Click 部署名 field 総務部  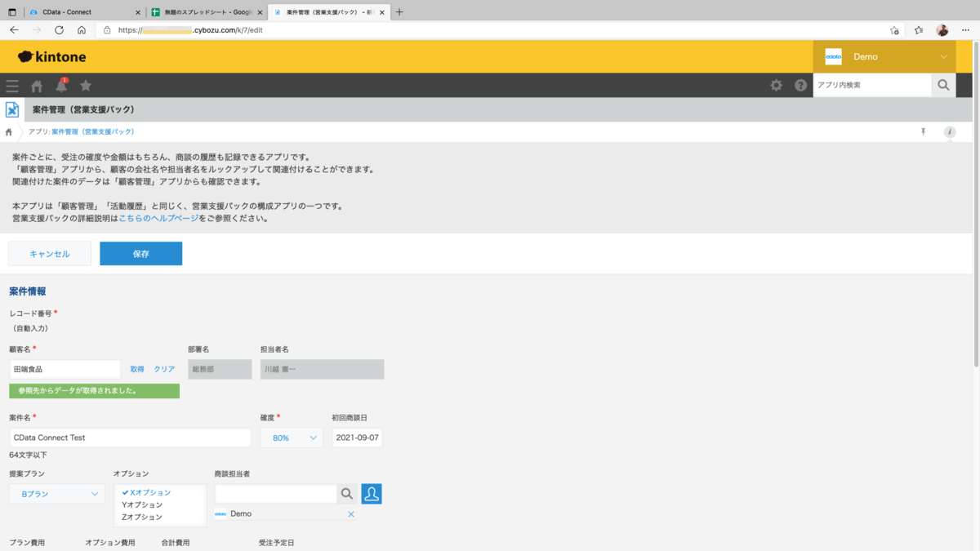[220, 369]
